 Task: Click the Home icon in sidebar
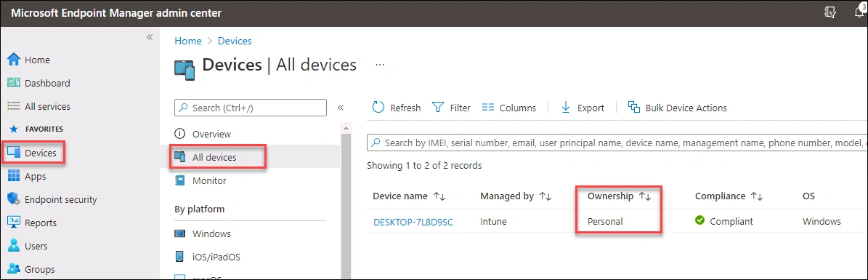tap(14, 60)
